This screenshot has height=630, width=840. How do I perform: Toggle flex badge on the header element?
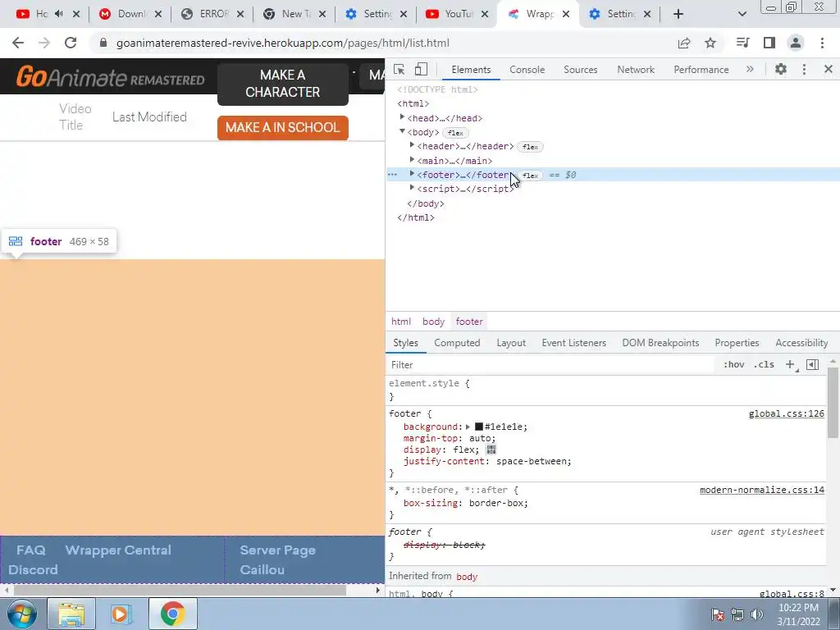tap(530, 147)
